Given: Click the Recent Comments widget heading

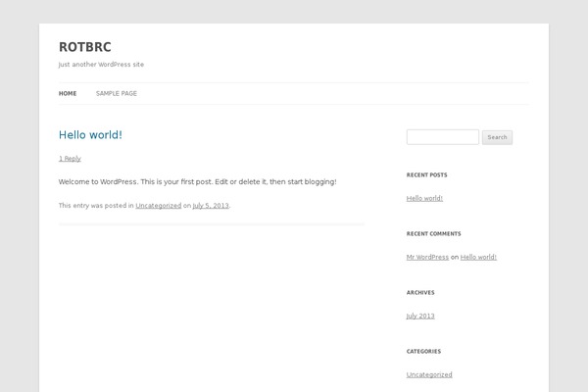Looking at the screenshot, I should (x=433, y=233).
